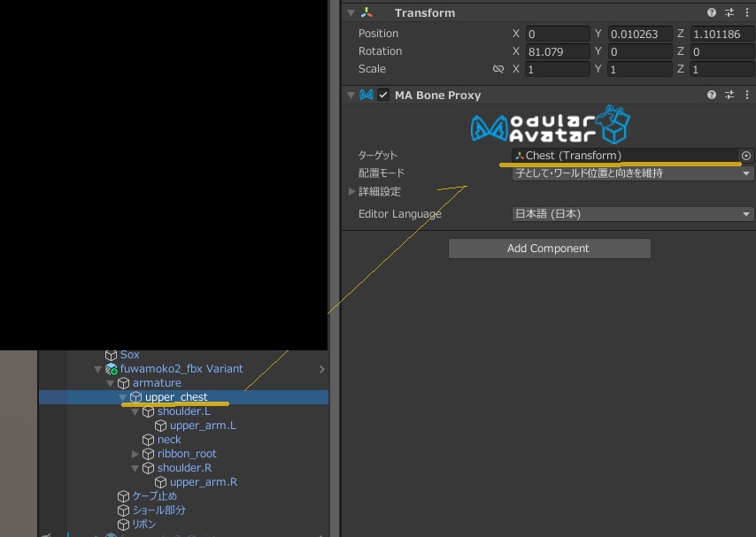Open Transform component more options menu
756x537 pixels.
747,13
